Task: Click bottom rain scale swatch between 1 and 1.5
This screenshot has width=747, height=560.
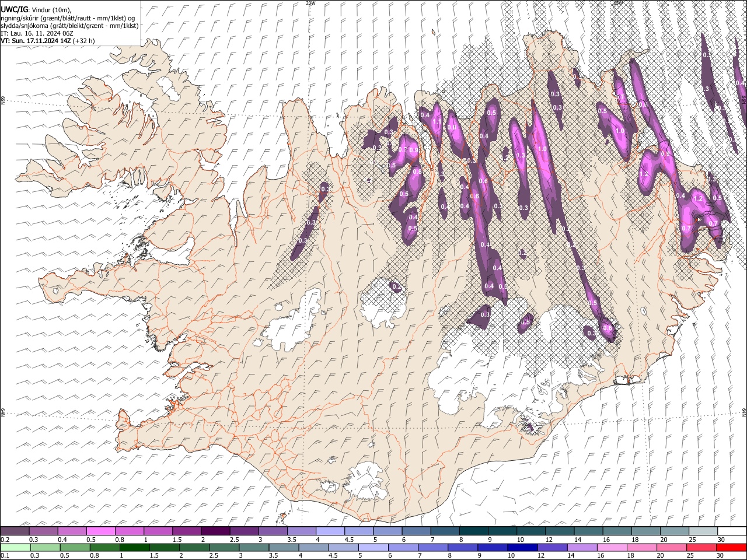Action: tap(135, 547)
